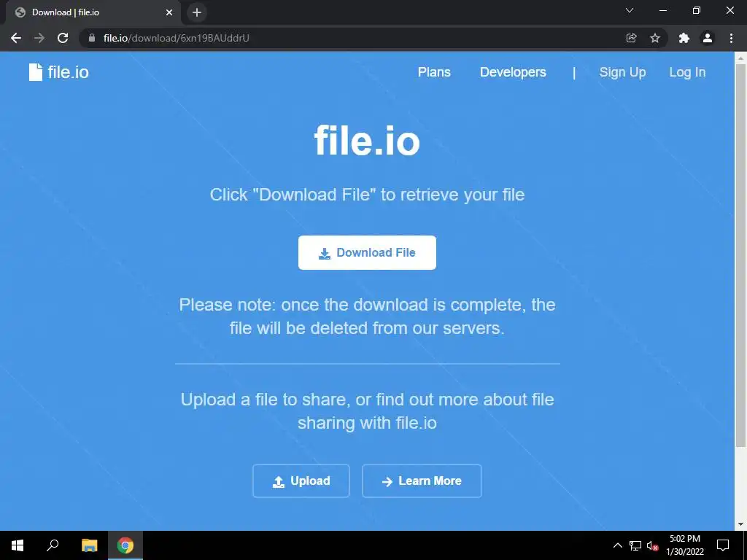This screenshot has width=747, height=560.
Task: View site info via the lock icon
Action: pyautogui.click(x=92, y=38)
